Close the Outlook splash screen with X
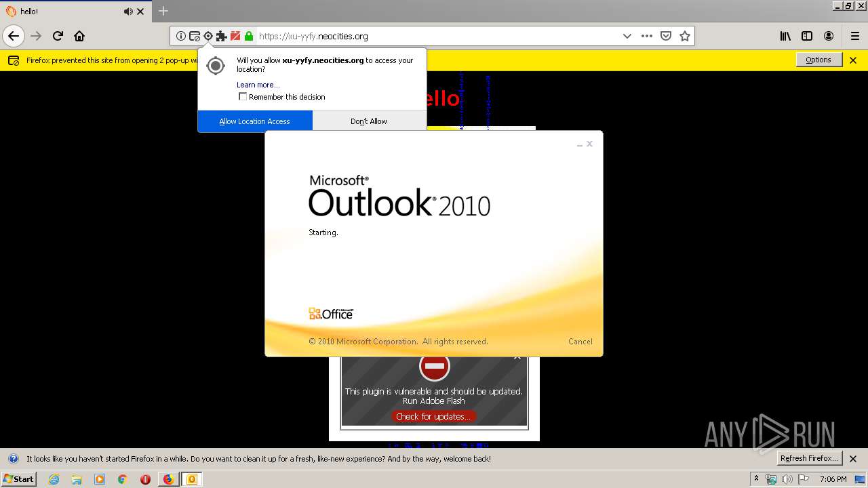Image resolution: width=868 pixels, height=488 pixels. pyautogui.click(x=589, y=144)
